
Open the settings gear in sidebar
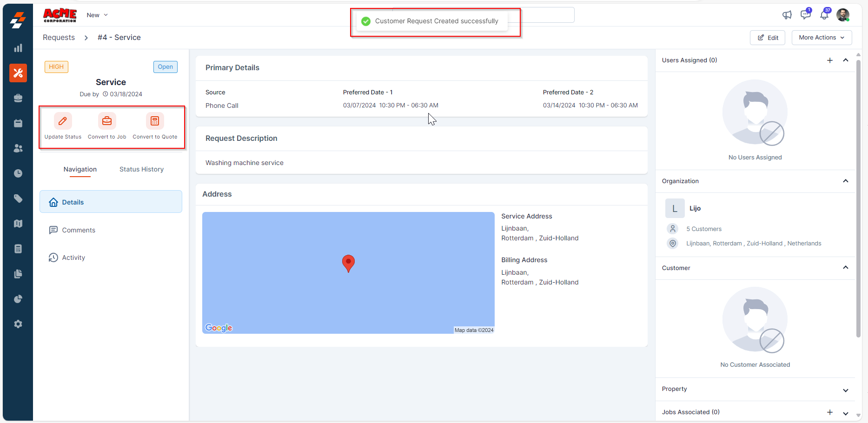(x=18, y=324)
